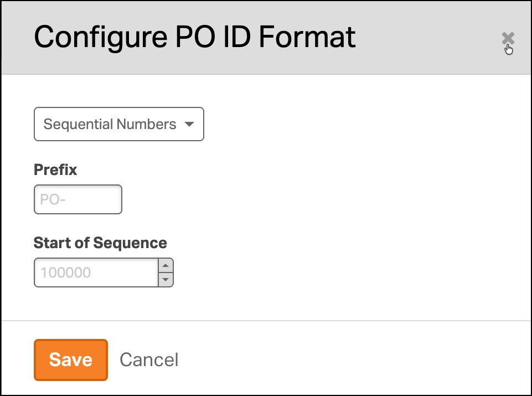Image resolution: width=532 pixels, height=396 pixels.
Task: Focus the Start of Sequence number field
Action: click(96, 272)
